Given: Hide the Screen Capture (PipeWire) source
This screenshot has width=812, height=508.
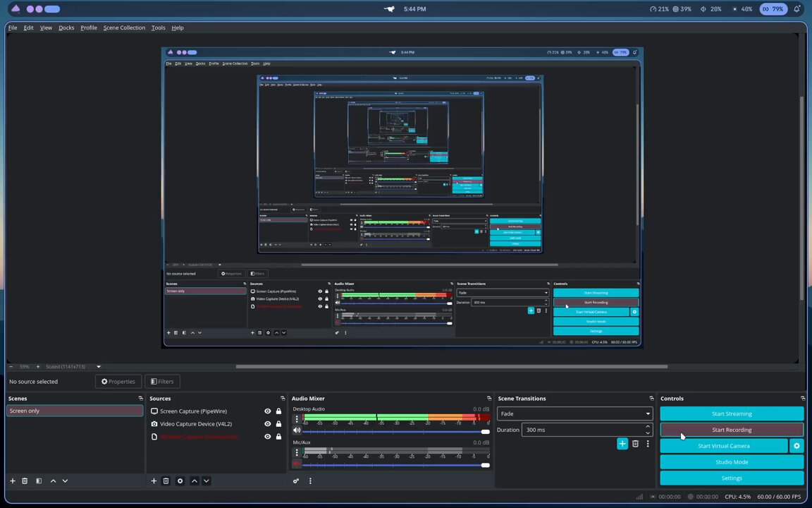Looking at the screenshot, I should click(x=267, y=411).
